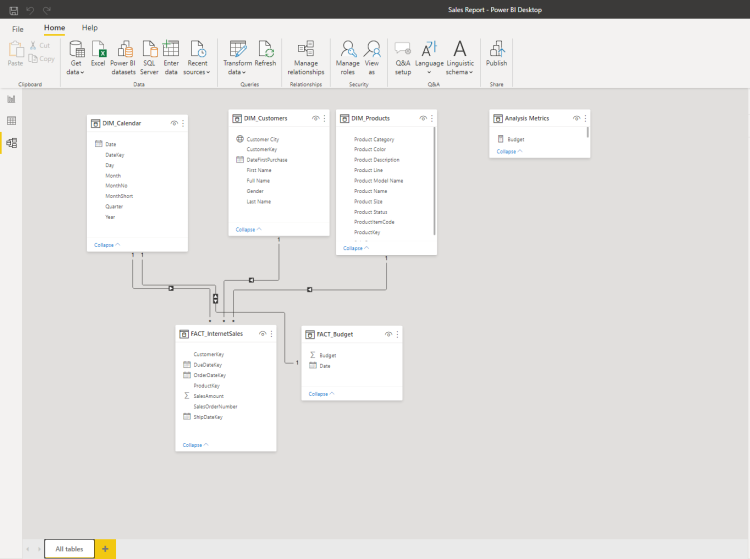Open Power BI datasets source
The width and height of the screenshot is (750, 559).
click(x=123, y=57)
